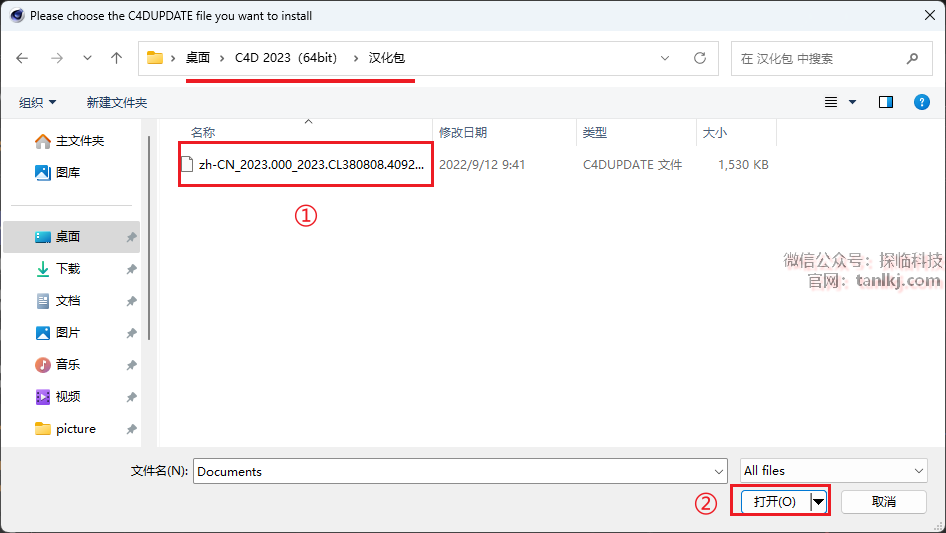The image size is (946, 533).
Task: Open the 组织 menu
Action: pos(37,103)
